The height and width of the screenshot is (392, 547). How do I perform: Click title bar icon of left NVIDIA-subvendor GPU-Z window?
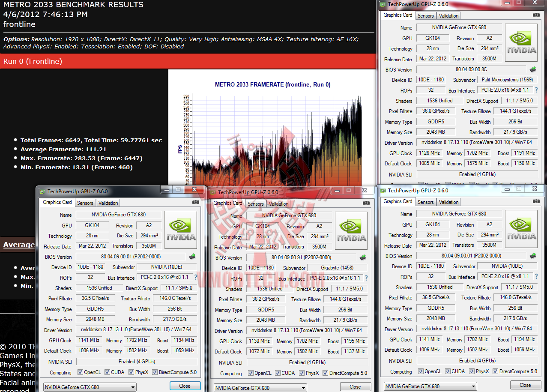click(x=42, y=192)
